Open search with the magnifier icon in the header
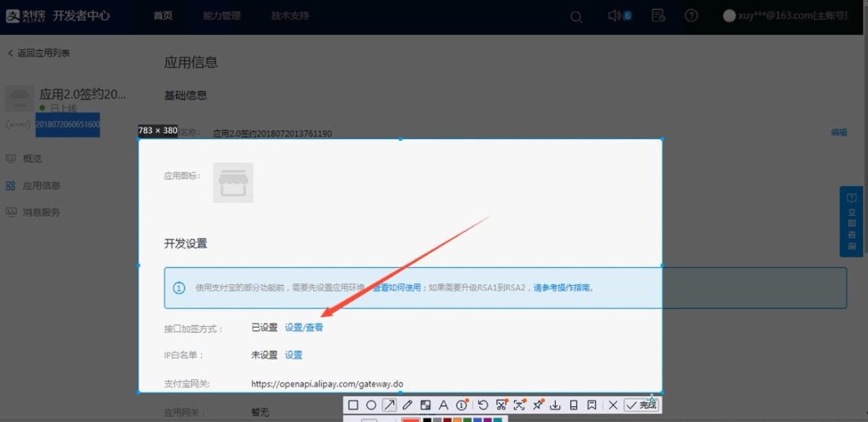 [576, 16]
